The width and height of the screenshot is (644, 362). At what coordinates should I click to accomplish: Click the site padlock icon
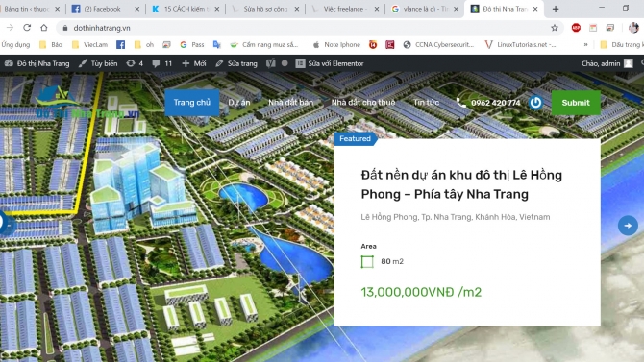pyautogui.click(x=64, y=28)
